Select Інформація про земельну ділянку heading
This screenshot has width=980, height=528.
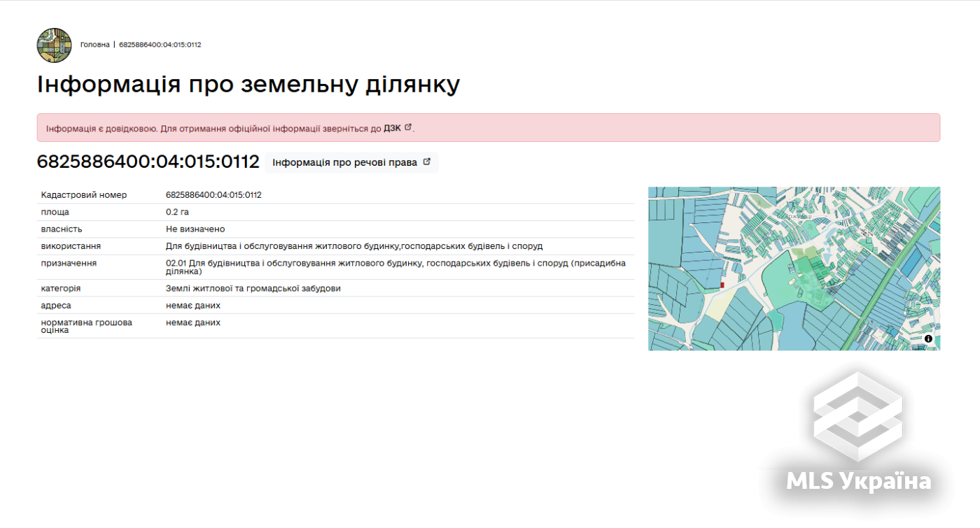point(248,85)
